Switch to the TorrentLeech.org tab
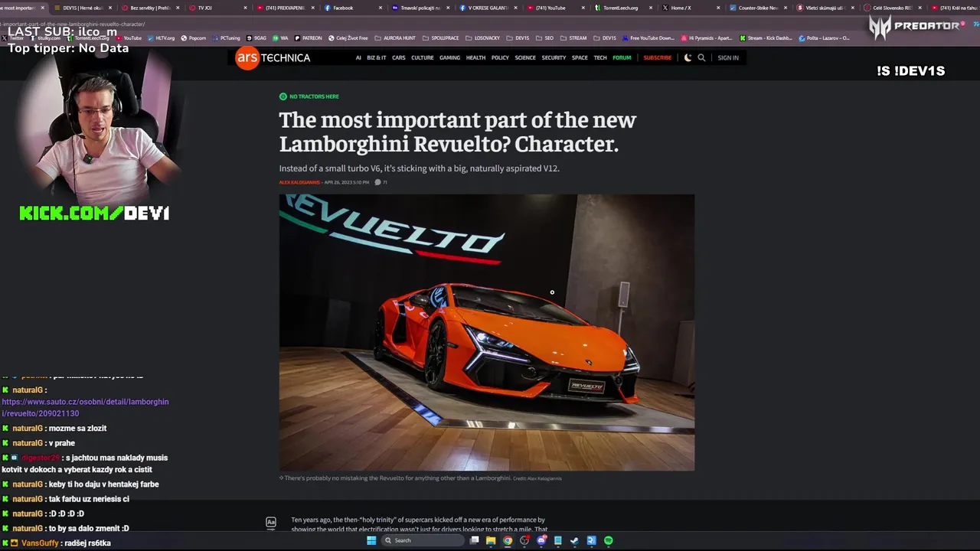The width and height of the screenshot is (980, 551). [x=620, y=8]
